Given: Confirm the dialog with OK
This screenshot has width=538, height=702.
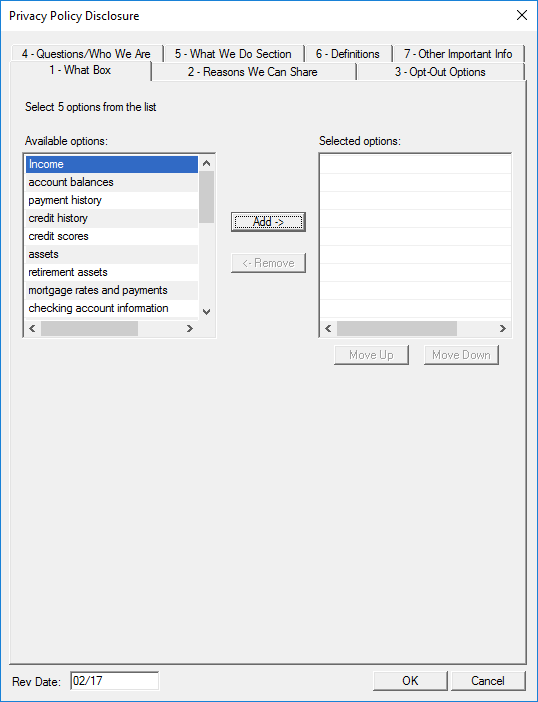Looking at the screenshot, I should (410, 681).
